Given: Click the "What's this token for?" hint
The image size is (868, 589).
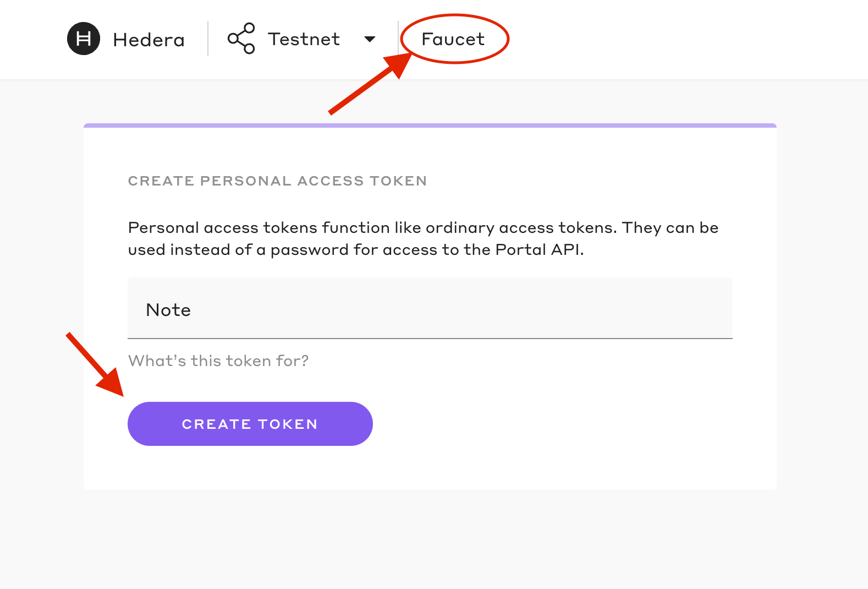Looking at the screenshot, I should click(x=218, y=361).
